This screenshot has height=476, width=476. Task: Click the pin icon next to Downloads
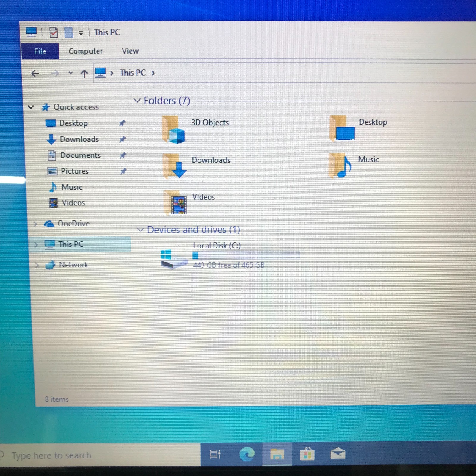[122, 139]
